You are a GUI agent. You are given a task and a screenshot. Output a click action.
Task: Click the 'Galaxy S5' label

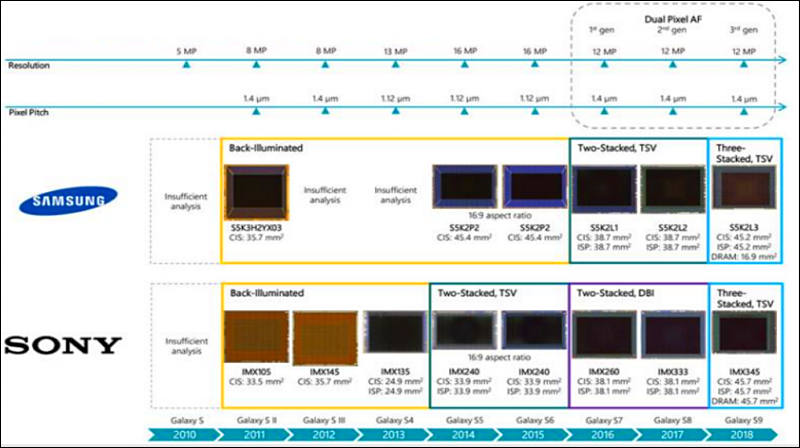pyautogui.click(x=464, y=420)
